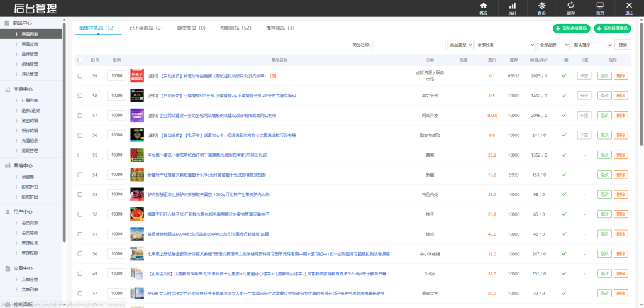
Task: Click the sort order field for product 52
Action: 116,214
